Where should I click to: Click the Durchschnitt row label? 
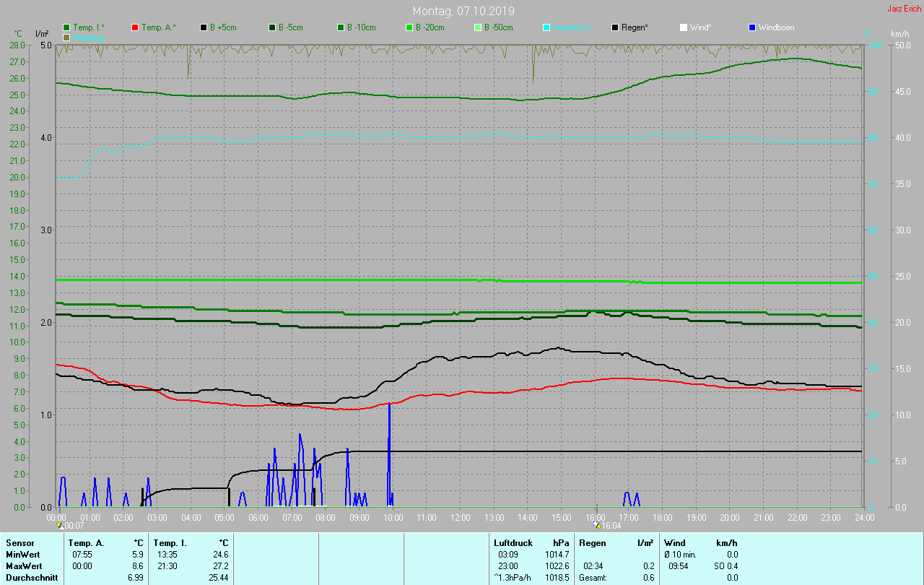32,578
